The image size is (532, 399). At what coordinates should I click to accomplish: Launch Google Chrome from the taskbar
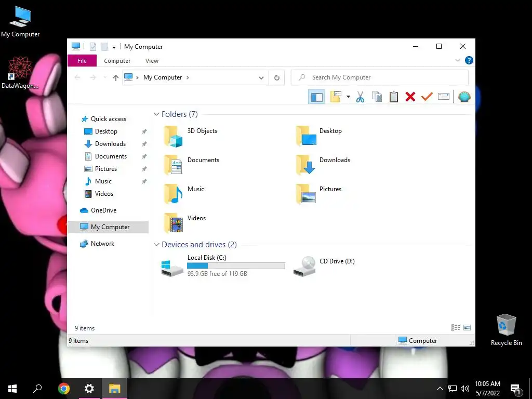coord(64,389)
